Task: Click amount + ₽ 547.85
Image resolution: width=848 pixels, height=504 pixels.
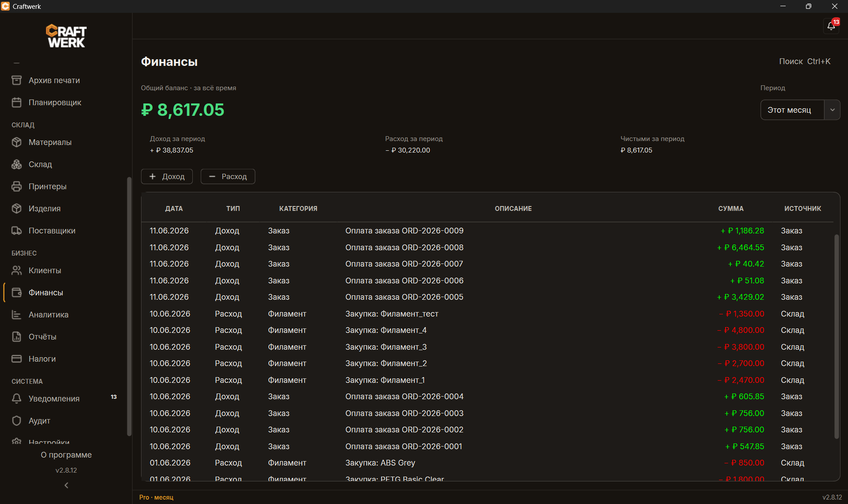Action: pos(745,447)
